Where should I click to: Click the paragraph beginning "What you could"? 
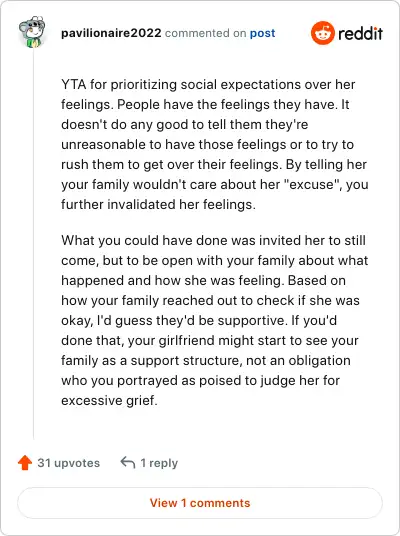(215, 320)
